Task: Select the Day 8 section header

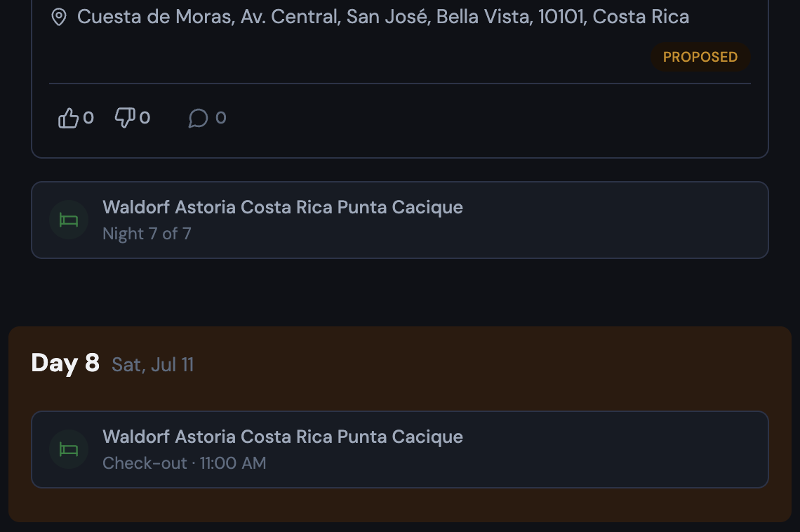Action: (x=65, y=364)
